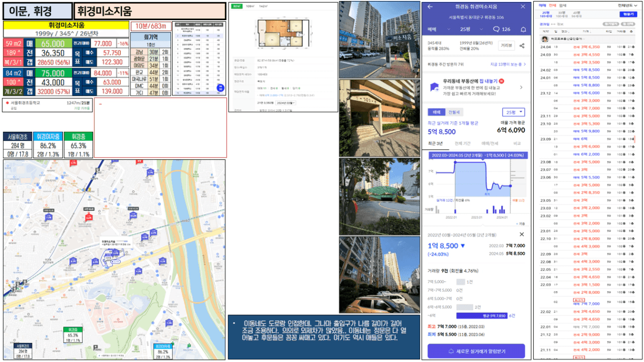Image resolution: width=644 pixels, height=362 pixels.
Task: Select the 25평 189세대 size filter
Action: [x=545, y=14]
